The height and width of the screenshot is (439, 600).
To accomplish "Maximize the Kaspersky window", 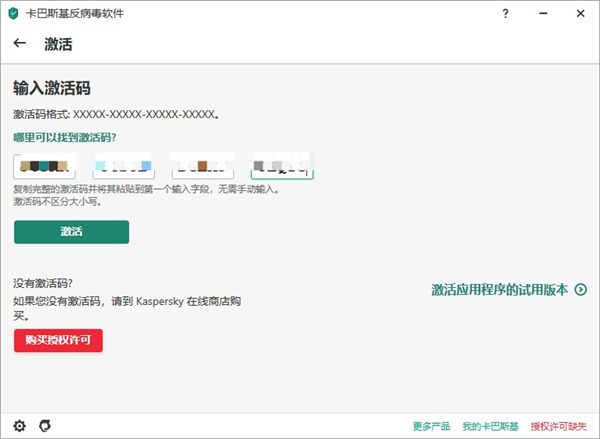I will (541, 14).
